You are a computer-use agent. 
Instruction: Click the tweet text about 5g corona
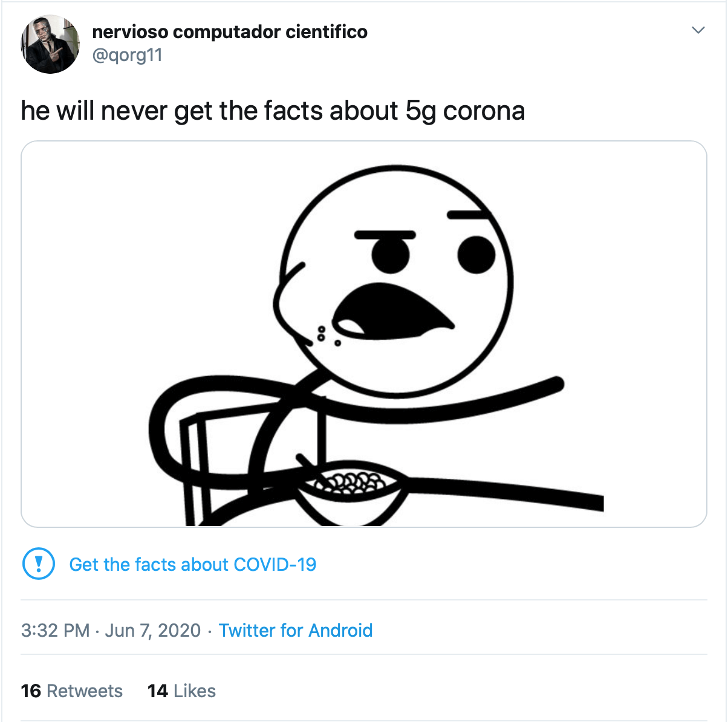(x=273, y=111)
